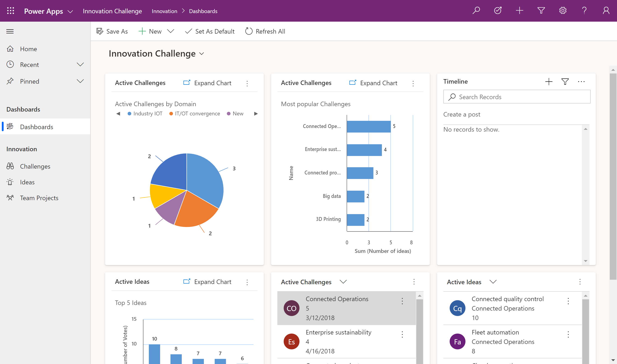Toggle left arrow on pie chart legend

[x=117, y=114]
